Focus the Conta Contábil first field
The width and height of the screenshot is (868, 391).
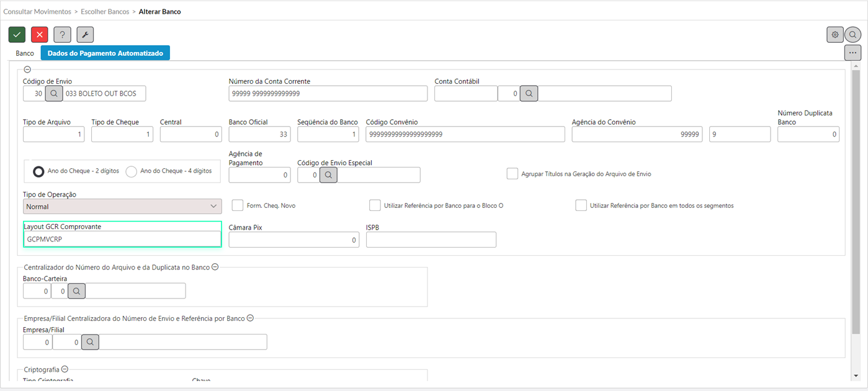tap(466, 93)
